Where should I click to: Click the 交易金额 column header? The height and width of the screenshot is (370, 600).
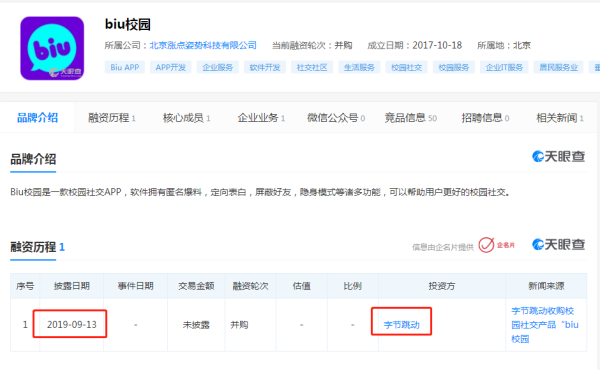pos(196,286)
